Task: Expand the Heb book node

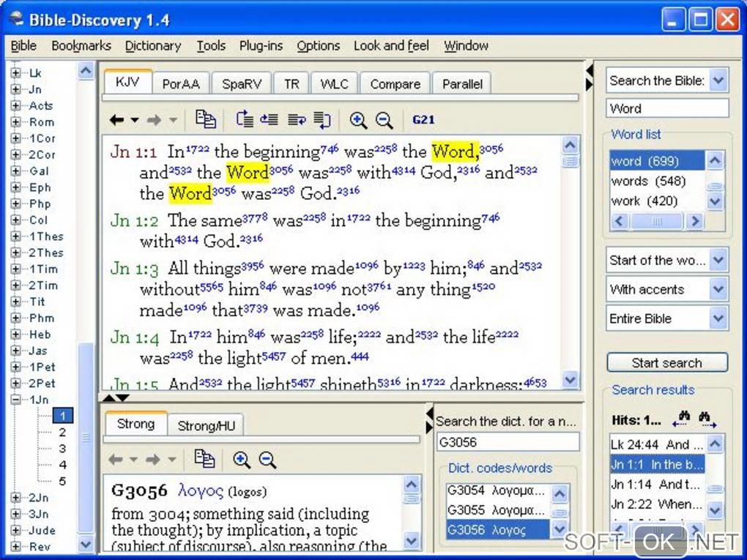Action: point(15,335)
